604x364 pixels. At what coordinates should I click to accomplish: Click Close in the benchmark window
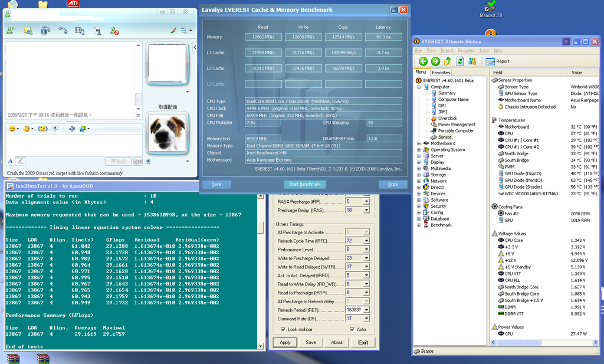tap(393, 184)
